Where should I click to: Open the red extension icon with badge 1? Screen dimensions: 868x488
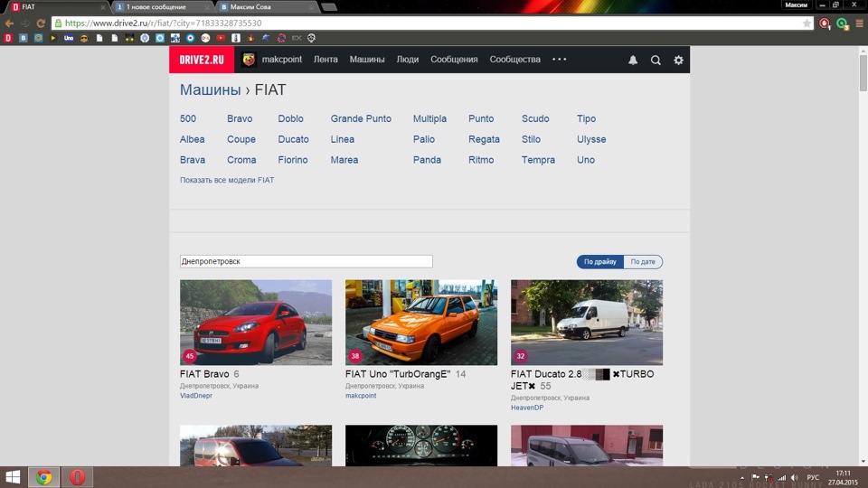(825, 23)
